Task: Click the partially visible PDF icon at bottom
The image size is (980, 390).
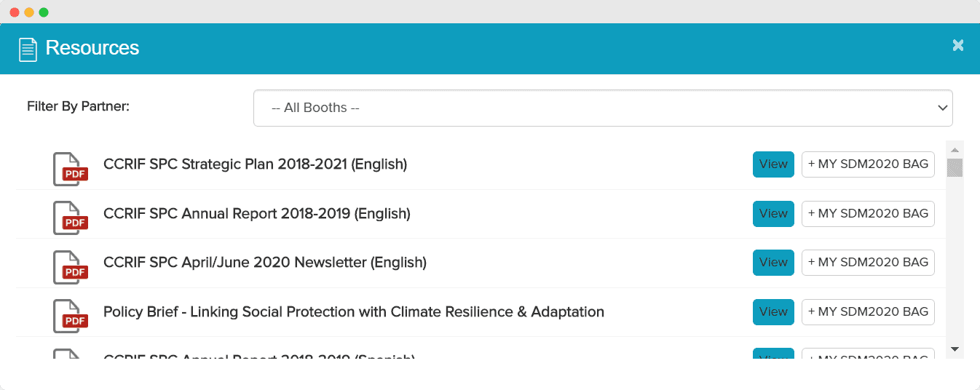Action: pos(67,354)
